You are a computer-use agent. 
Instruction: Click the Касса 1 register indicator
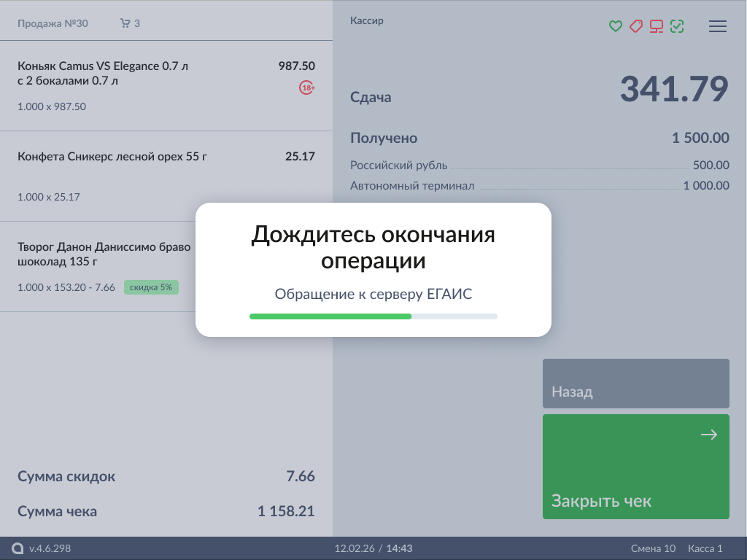pos(705,548)
